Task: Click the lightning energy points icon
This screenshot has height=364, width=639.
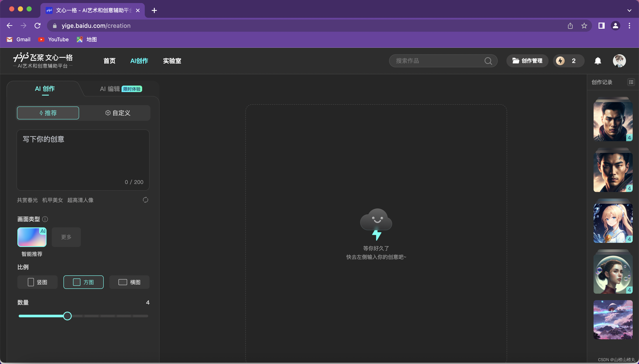Action: point(561,61)
